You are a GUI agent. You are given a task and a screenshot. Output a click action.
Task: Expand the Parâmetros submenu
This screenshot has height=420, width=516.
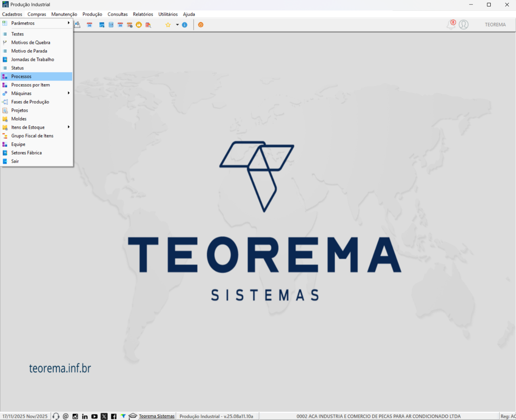37,23
